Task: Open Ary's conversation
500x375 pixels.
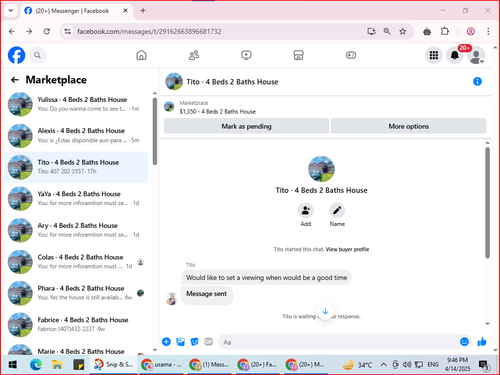Action: click(76, 230)
